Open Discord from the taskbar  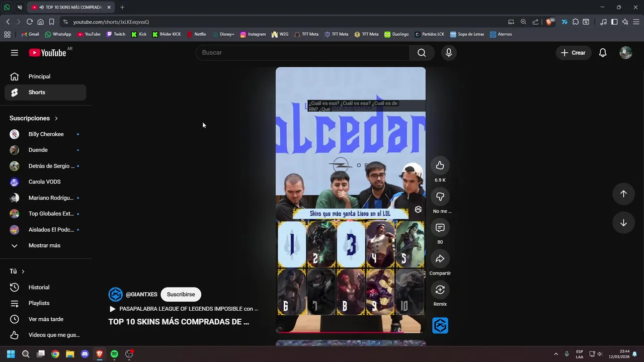coord(85,354)
